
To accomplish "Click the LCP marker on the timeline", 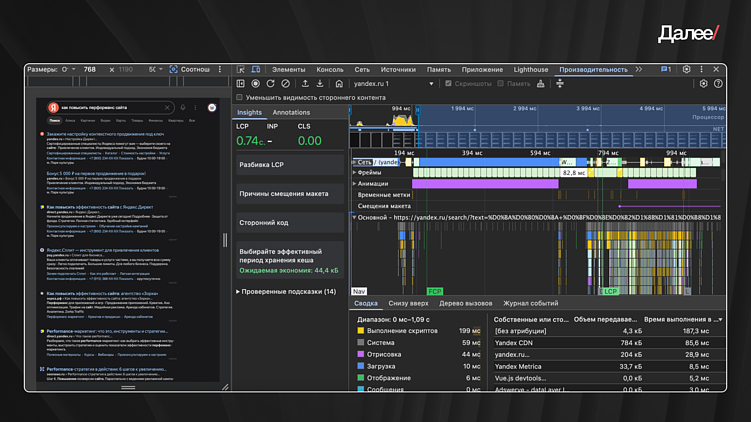I will 610,291.
